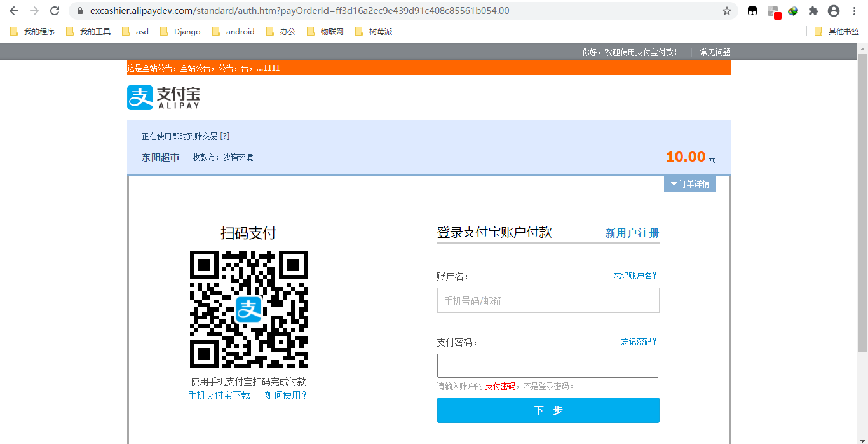Click 忘记账户名? link
868x444 pixels.
click(635, 275)
